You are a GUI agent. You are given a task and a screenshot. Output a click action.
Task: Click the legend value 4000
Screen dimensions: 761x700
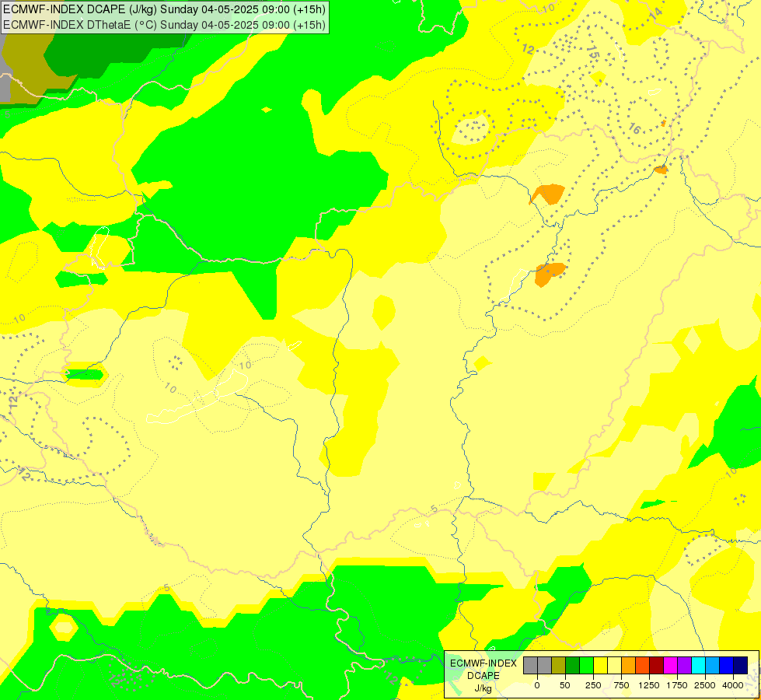(x=733, y=685)
